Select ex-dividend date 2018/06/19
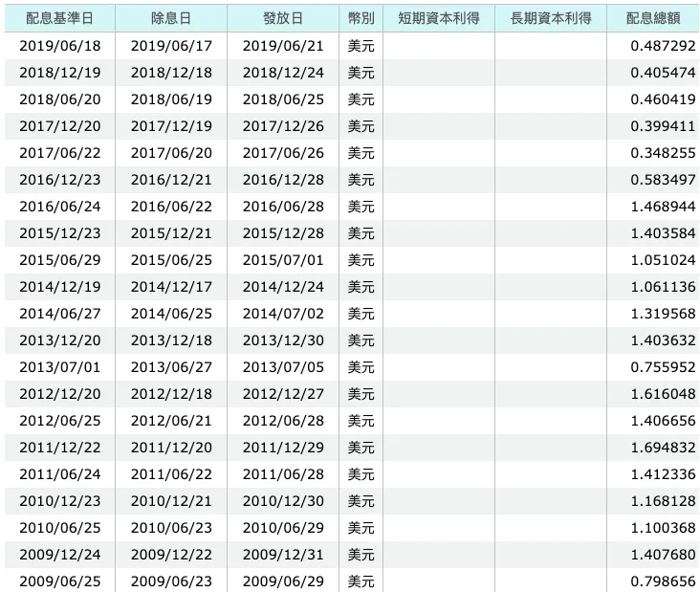The height and width of the screenshot is (592, 700). 171,99
